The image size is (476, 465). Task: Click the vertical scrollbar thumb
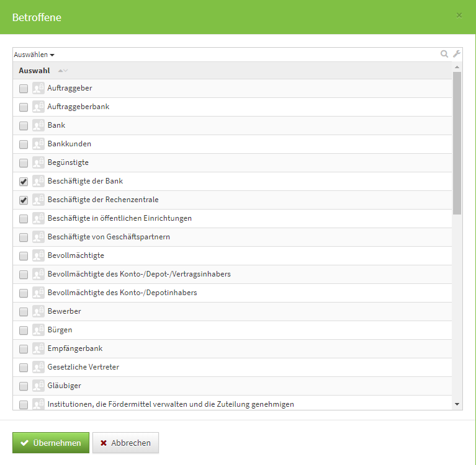(x=457, y=143)
